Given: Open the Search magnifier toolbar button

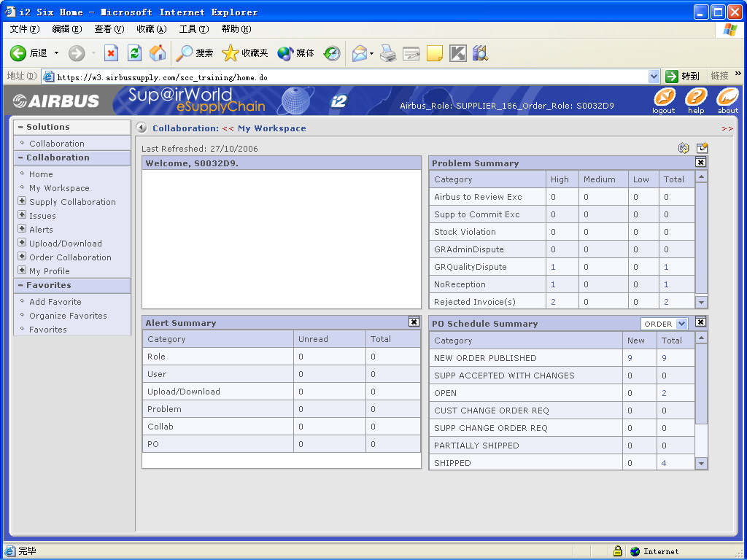Looking at the screenshot, I should click(194, 53).
